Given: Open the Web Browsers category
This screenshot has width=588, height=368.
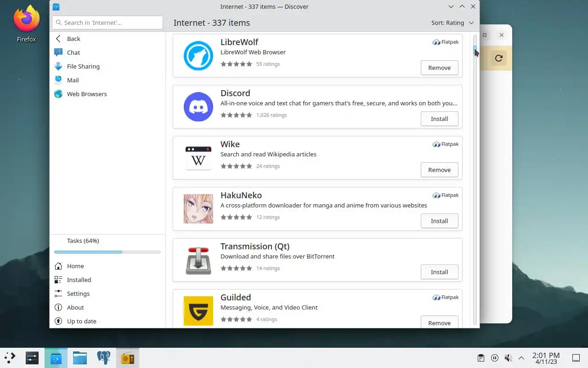Looking at the screenshot, I should (x=107, y=94).
